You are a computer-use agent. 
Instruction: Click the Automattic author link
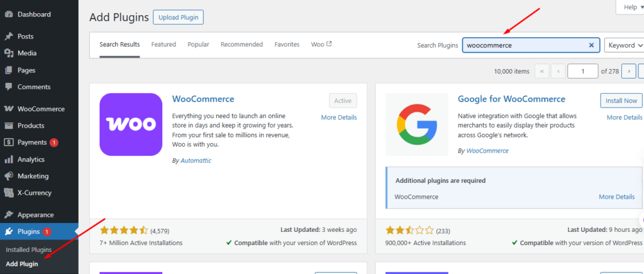196,160
